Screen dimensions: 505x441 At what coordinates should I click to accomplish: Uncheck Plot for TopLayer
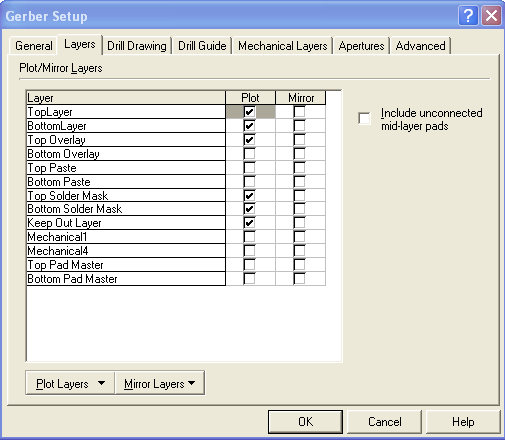click(249, 112)
